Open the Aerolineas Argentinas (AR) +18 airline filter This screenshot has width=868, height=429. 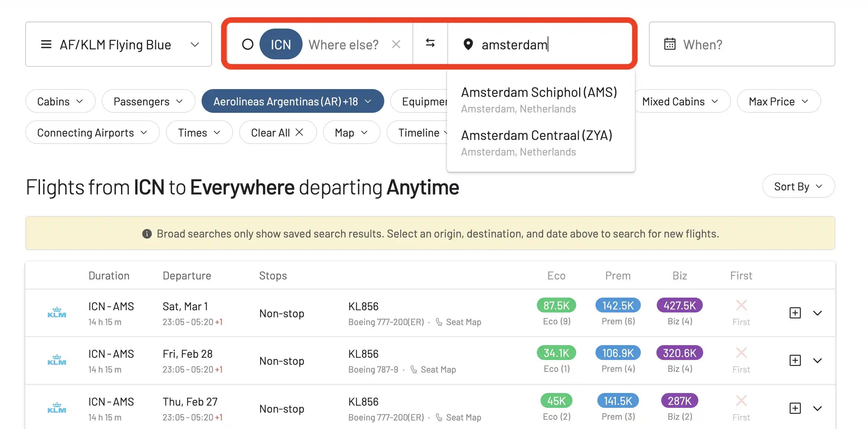pos(293,101)
